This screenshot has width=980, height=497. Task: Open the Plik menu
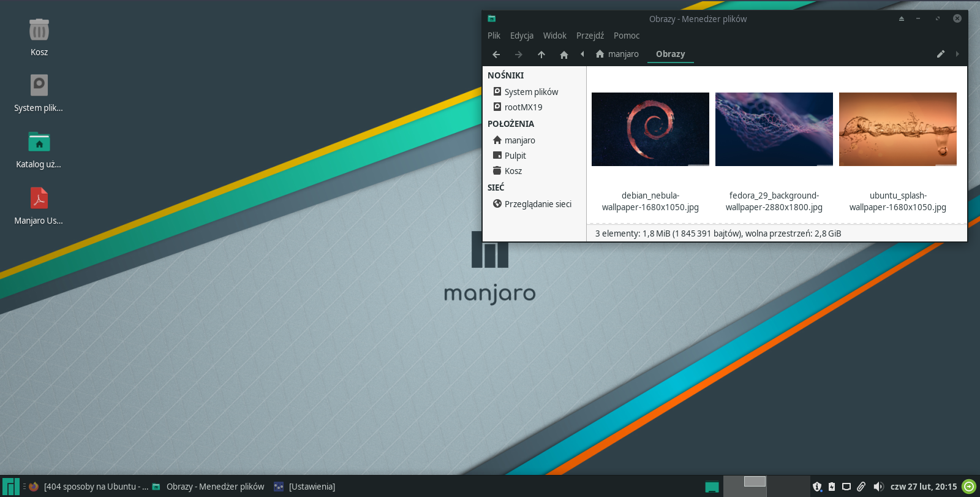(494, 36)
